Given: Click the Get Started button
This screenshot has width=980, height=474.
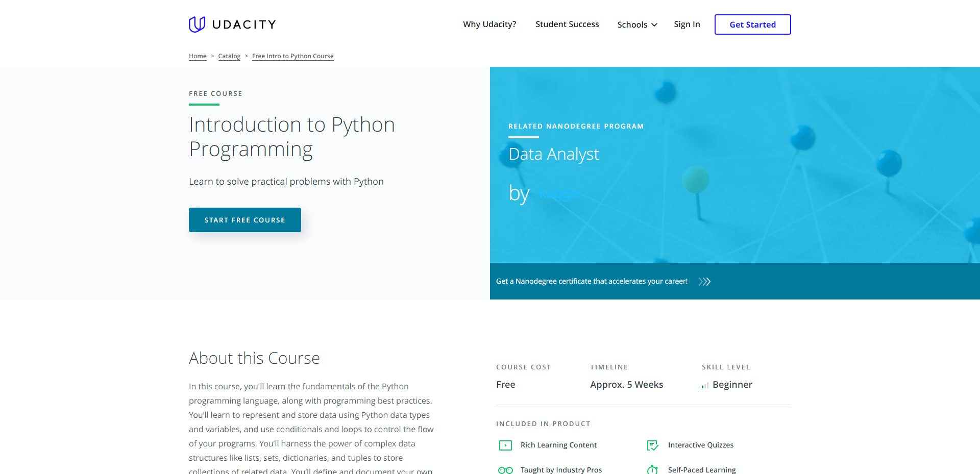Looking at the screenshot, I should (x=752, y=24).
